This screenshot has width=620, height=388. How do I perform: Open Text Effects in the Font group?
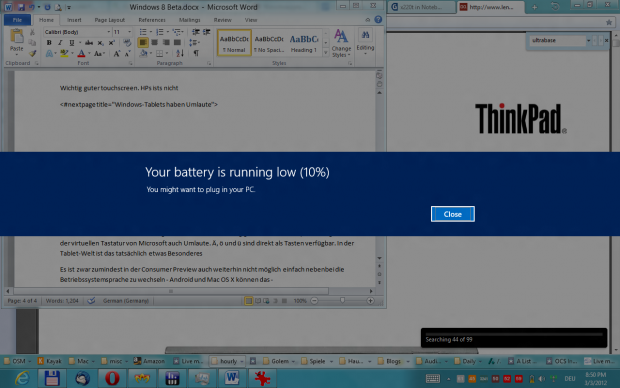[49, 53]
